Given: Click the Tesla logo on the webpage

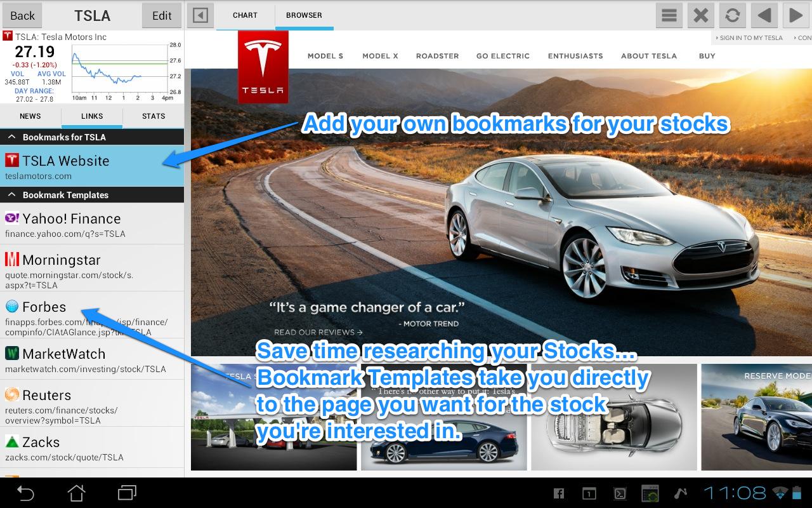Looking at the screenshot, I should pyautogui.click(x=263, y=67).
